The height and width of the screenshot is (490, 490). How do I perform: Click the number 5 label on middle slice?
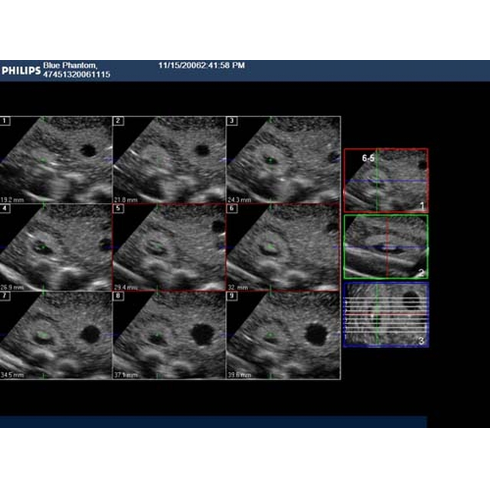click(119, 209)
